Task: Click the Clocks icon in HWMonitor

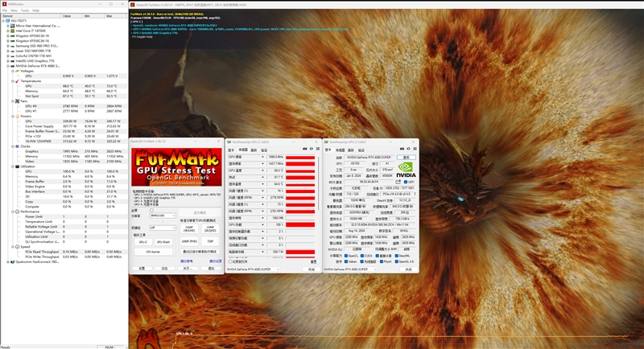Action: [17, 146]
